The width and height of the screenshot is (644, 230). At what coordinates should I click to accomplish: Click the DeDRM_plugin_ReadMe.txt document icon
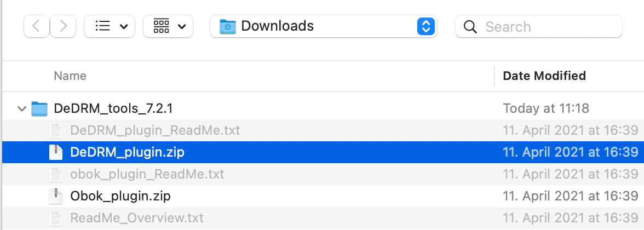[56, 130]
